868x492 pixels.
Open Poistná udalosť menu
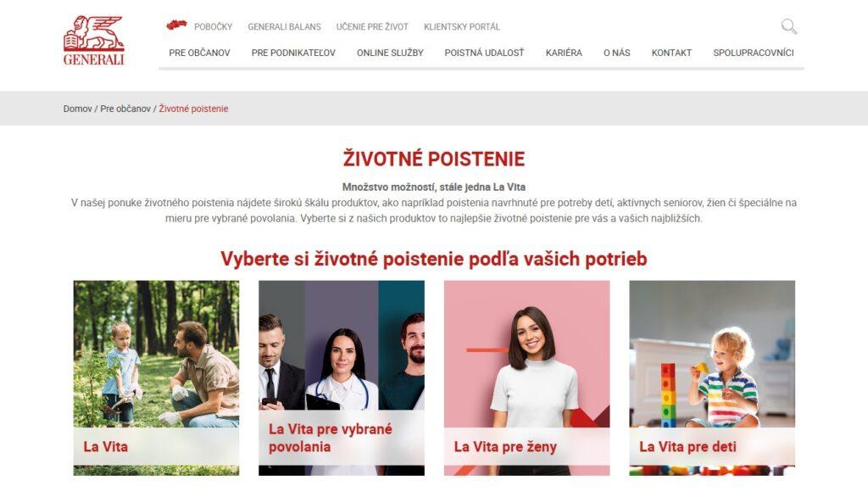click(484, 53)
